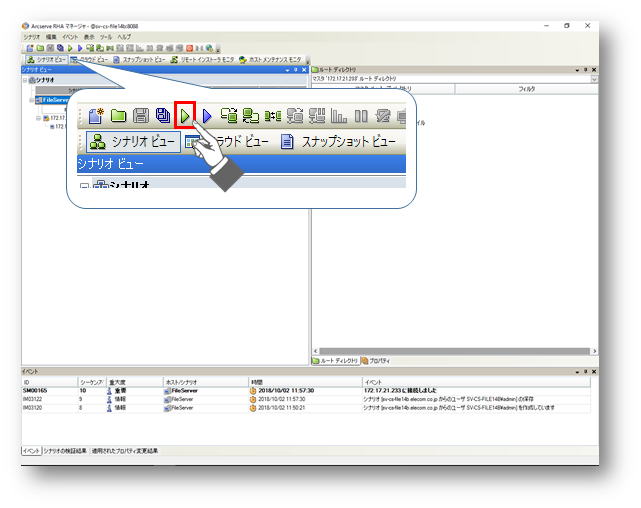Click the horizontal scrollbar's right arrow
This screenshot has height=508, width=641.
594,351
